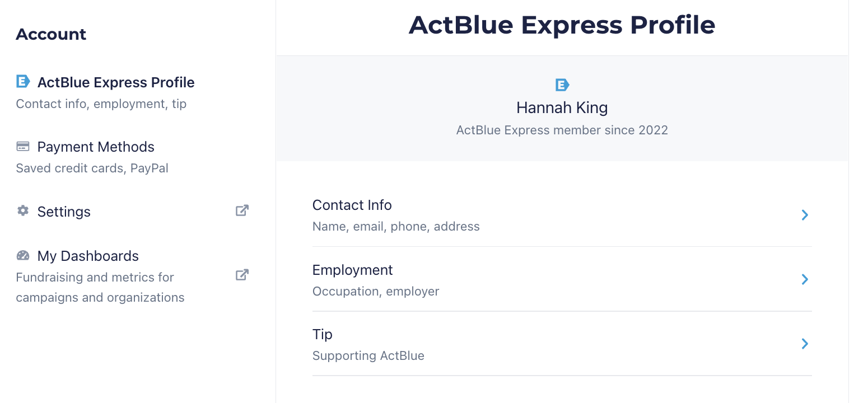
Task: Open Employment using the right chevron
Action: tap(805, 279)
